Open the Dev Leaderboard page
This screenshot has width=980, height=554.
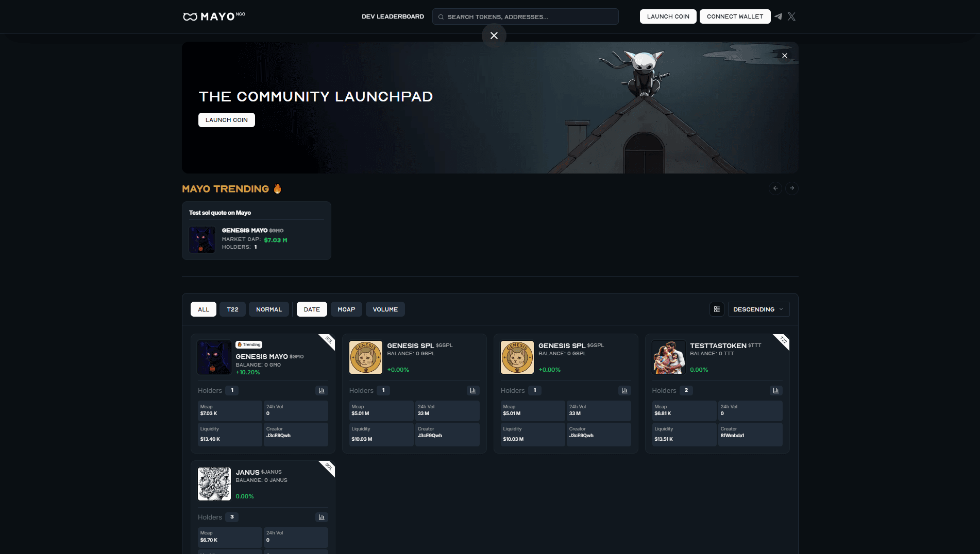coord(393,16)
